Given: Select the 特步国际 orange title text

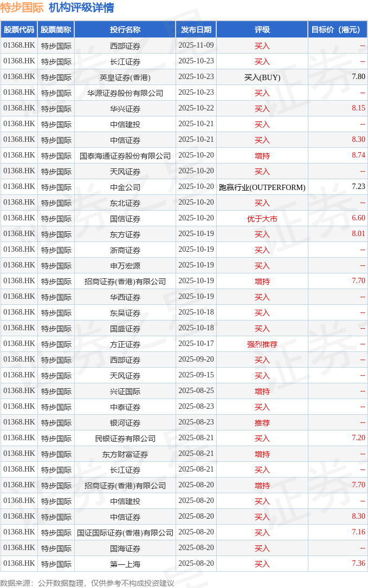Looking at the screenshot, I should [22, 8].
